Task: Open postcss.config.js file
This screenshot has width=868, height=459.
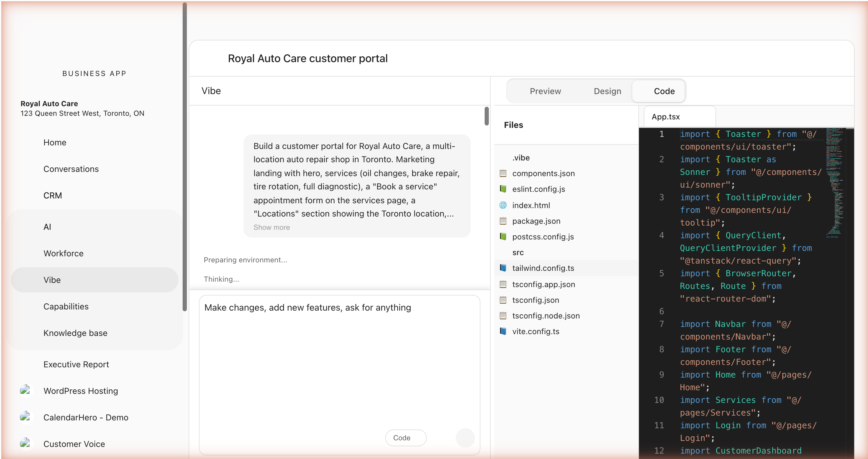Action: (x=543, y=237)
